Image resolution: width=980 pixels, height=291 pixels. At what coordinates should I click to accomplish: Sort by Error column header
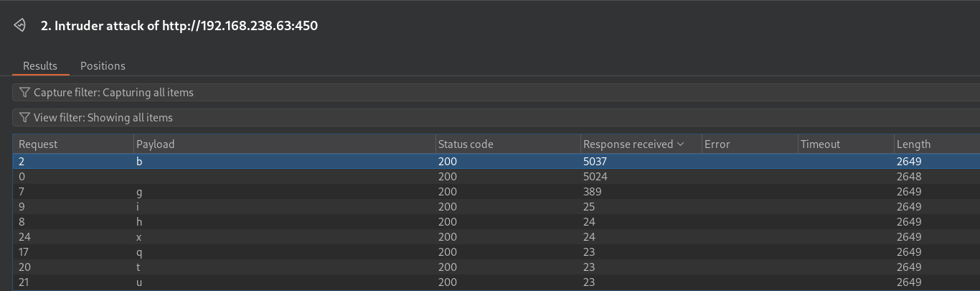pyautogui.click(x=750, y=144)
